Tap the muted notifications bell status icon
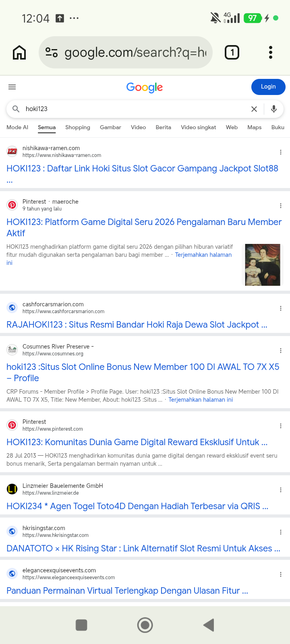This screenshot has height=644, width=290. click(x=215, y=18)
